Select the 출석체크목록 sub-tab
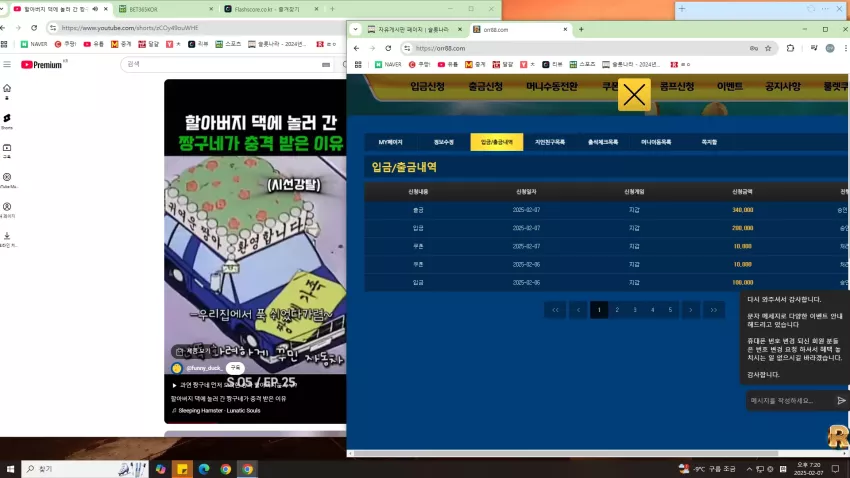The image size is (850, 478). pos(603,142)
